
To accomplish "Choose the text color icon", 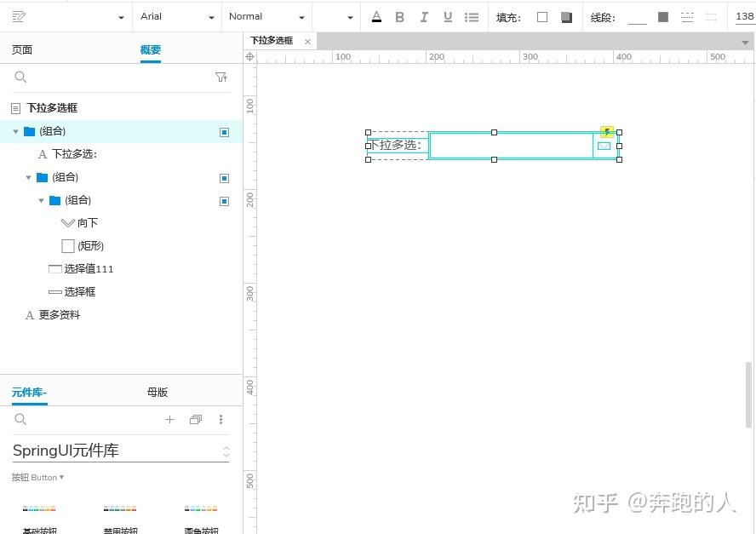I will (x=376, y=17).
